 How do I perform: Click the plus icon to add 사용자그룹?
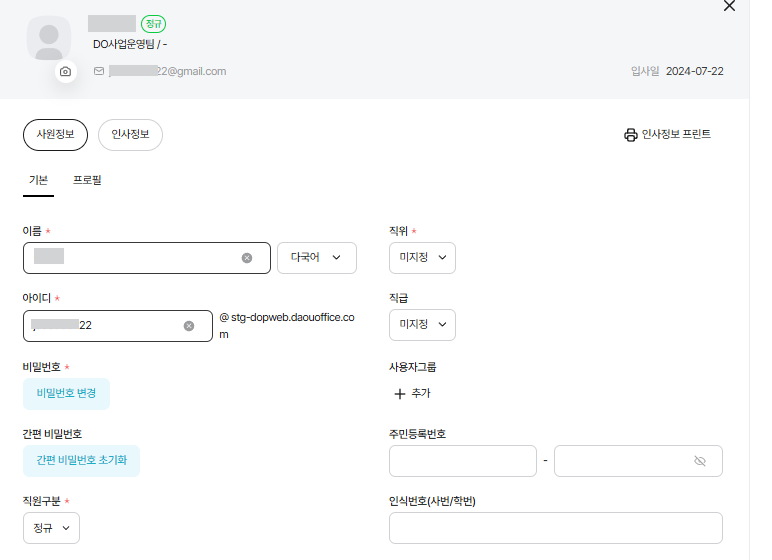click(x=400, y=394)
